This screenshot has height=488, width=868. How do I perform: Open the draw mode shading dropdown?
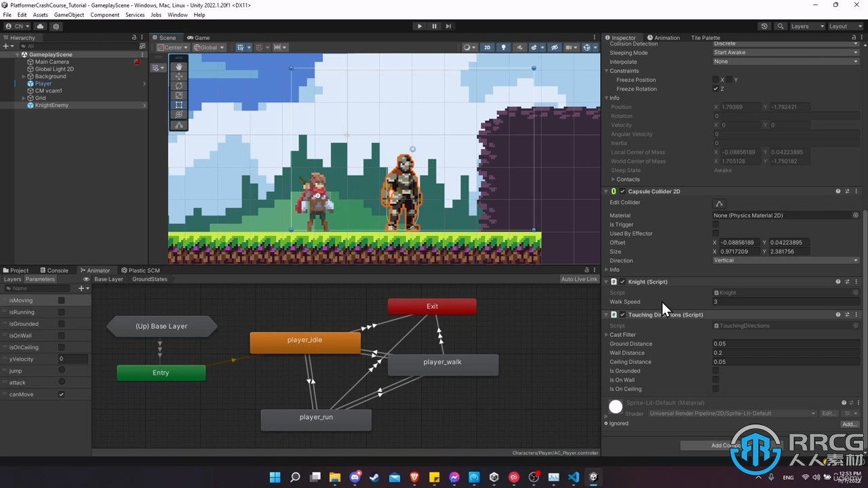click(469, 47)
